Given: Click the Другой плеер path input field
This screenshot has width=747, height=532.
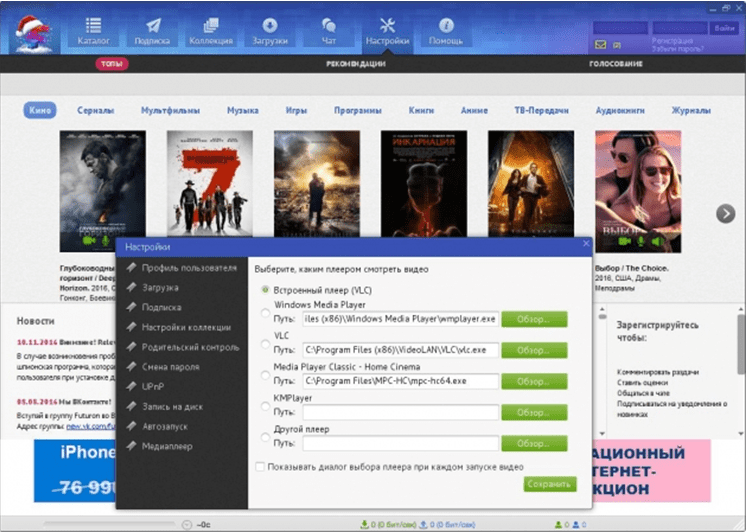Looking at the screenshot, I should tap(400, 443).
